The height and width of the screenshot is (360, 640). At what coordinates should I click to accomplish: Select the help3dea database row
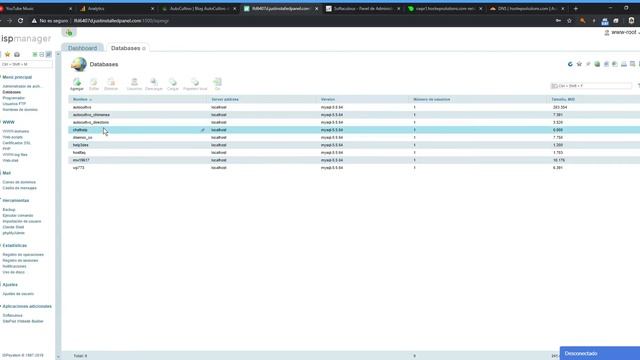point(354,145)
